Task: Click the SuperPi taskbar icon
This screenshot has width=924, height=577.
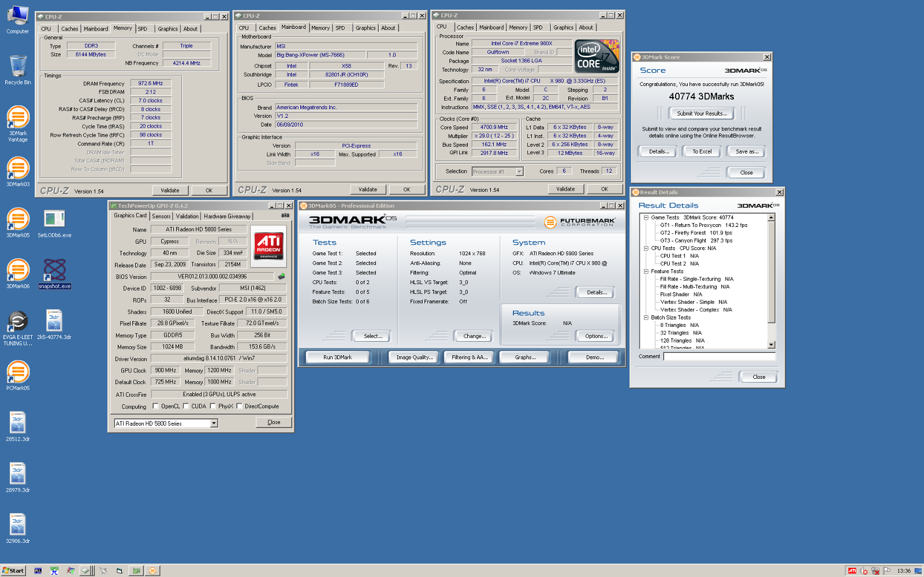Action: pyautogui.click(x=54, y=570)
